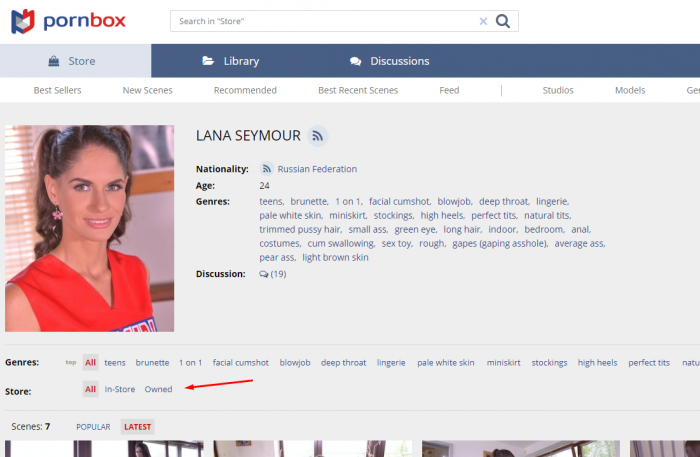Switch scene sorting to POPULAR

pos(93,427)
